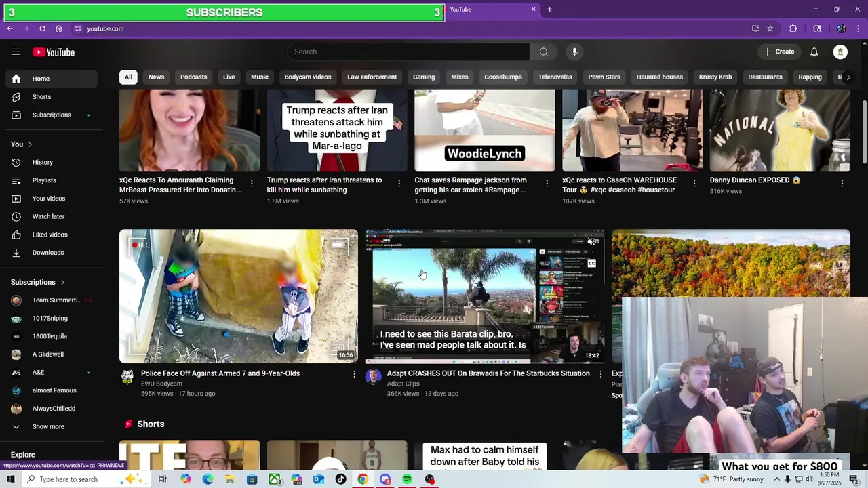Open Playlists in the sidebar
The height and width of the screenshot is (488, 868).
click(52, 180)
